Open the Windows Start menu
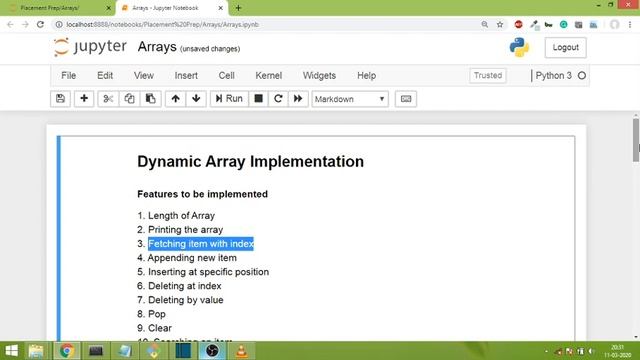The image size is (640, 360). point(11,351)
